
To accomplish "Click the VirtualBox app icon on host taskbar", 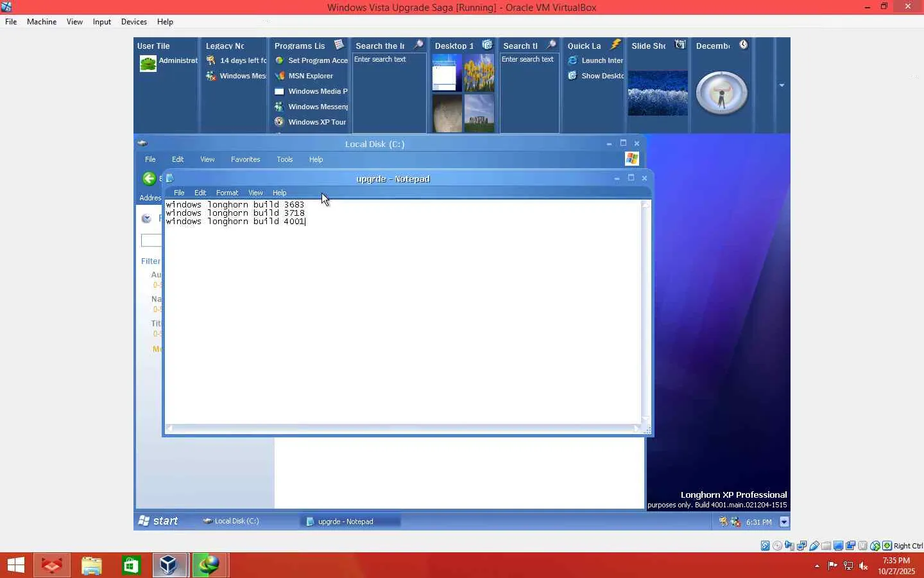I will point(169,565).
